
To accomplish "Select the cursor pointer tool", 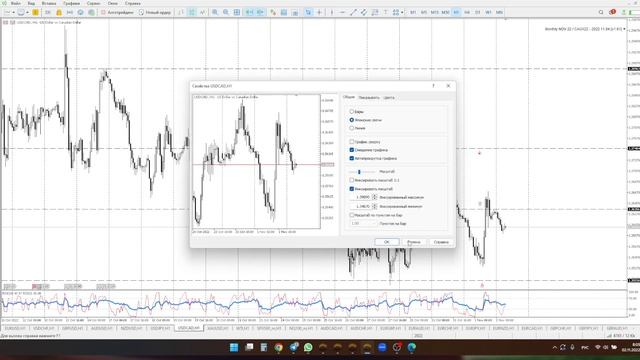I will point(309,12).
